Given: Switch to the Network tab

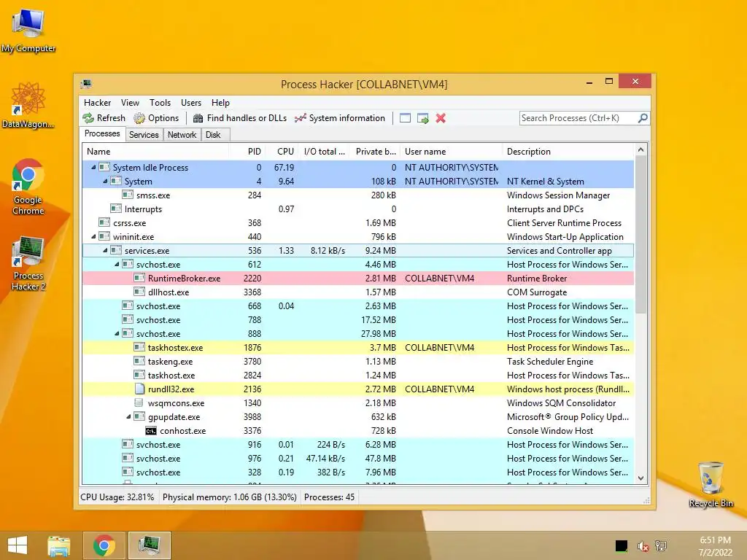Looking at the screenshot, I should pos(182,135).
